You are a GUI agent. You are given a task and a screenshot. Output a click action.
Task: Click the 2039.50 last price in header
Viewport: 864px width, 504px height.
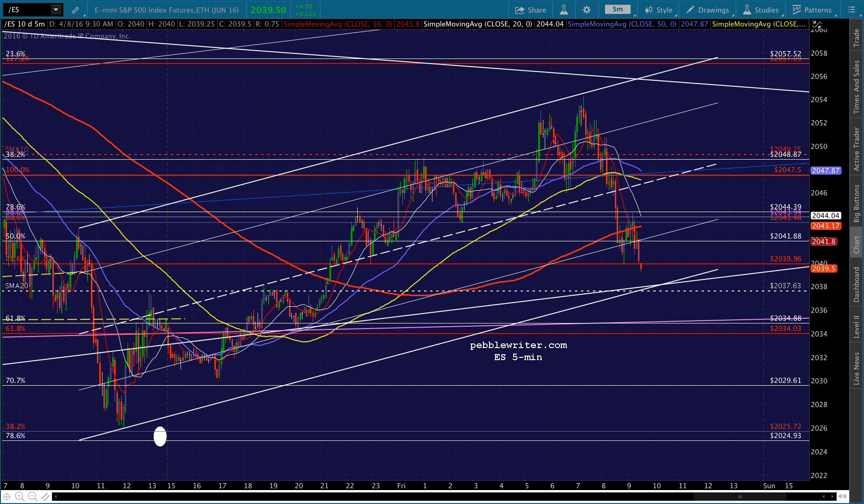click(269, 10)
